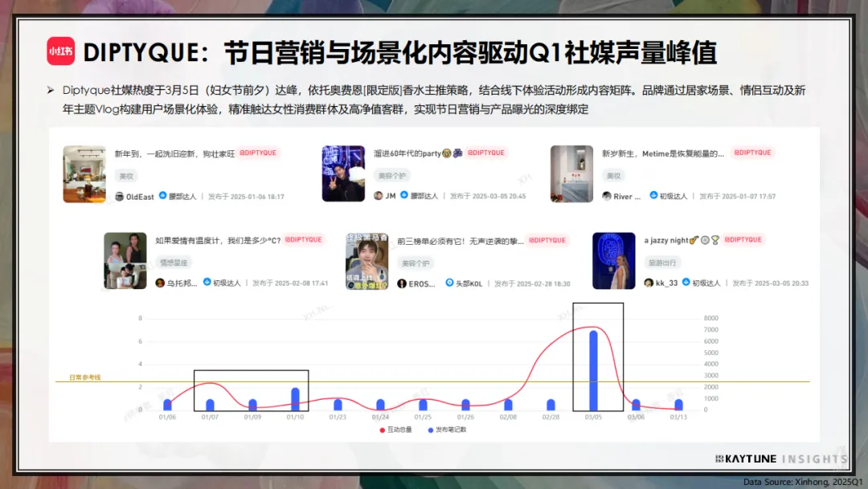Click the date 发布于 2025-03-05 20:45
The height and width of the screenshot is (489, 868).
coord(488,196)
